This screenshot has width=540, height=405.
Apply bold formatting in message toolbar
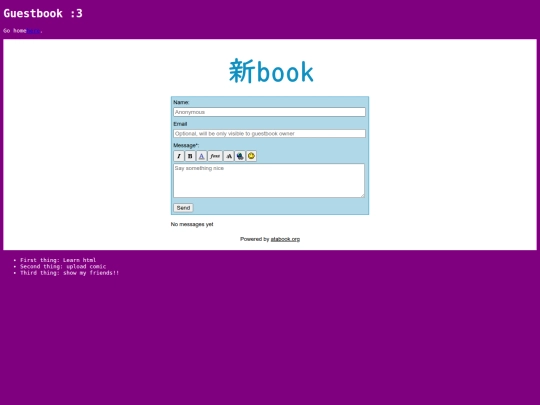(190, 156)
